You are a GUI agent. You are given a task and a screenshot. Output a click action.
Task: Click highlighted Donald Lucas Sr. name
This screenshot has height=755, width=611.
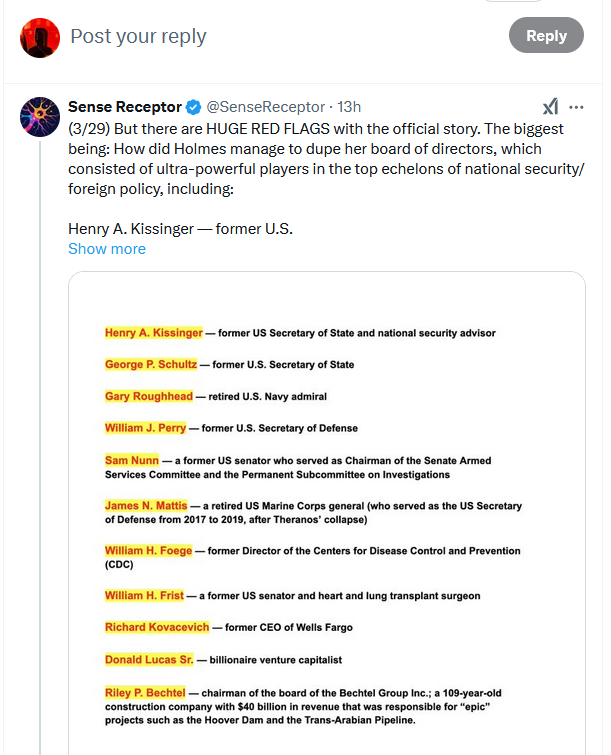[149, 660]
